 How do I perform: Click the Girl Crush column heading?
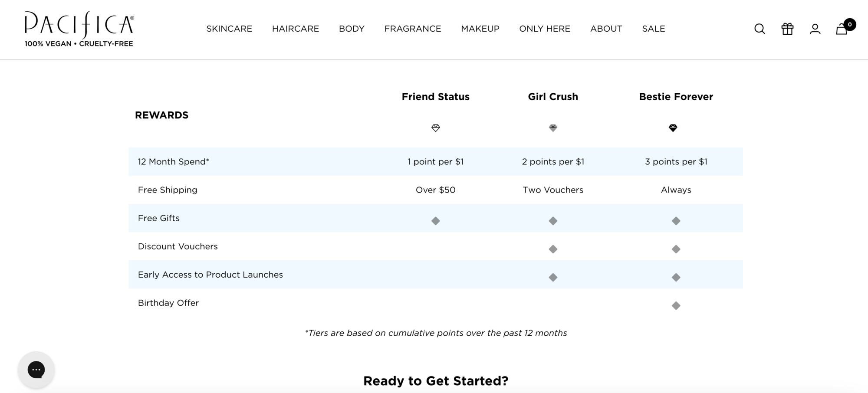(553, 97)
